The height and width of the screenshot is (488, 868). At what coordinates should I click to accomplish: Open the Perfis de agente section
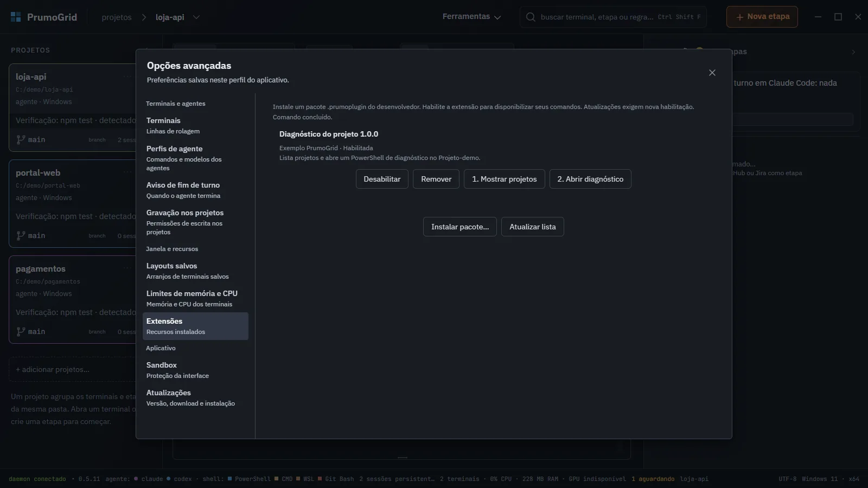(x=195, y=158)
